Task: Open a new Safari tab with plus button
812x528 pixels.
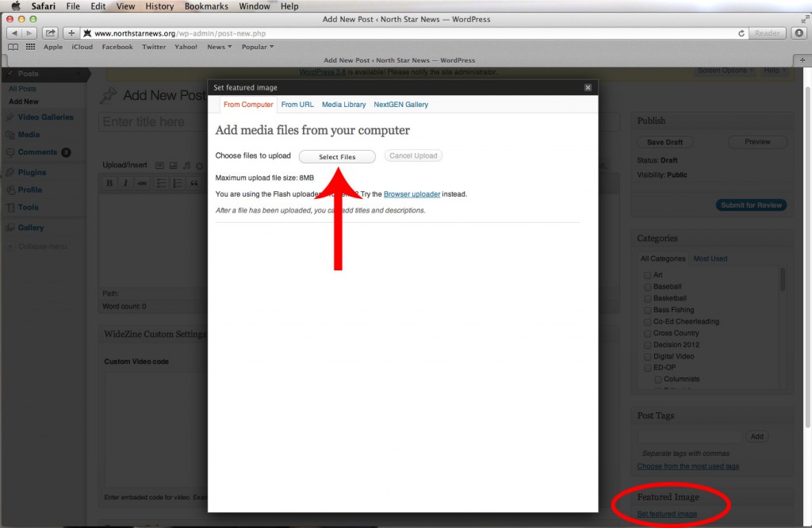Action: pos(802,60)
